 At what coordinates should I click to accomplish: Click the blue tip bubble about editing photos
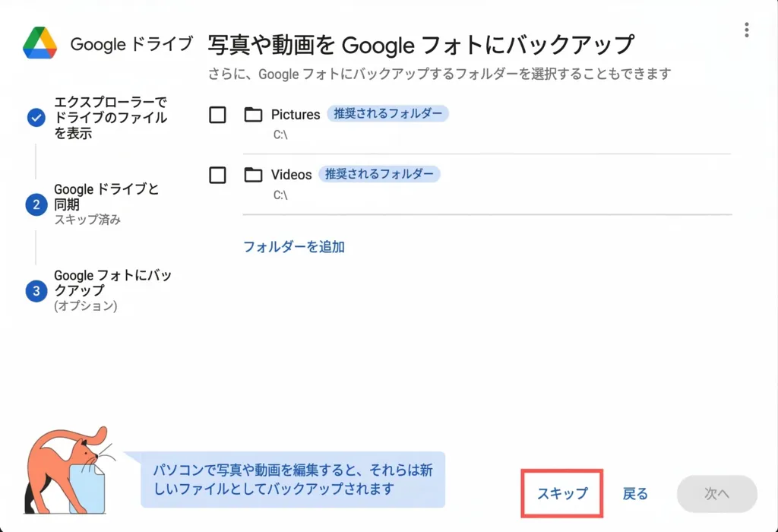click(293, 480)
